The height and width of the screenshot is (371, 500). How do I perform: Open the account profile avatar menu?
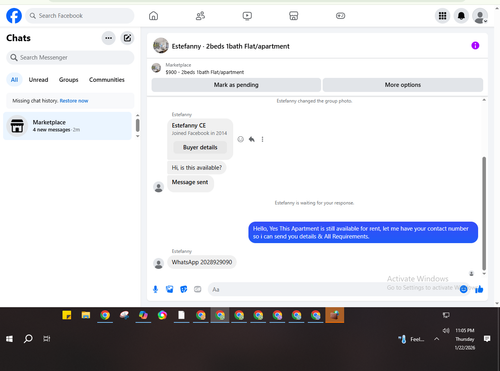[480, 16]
